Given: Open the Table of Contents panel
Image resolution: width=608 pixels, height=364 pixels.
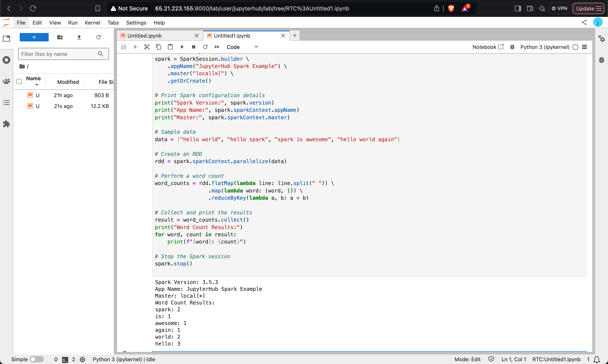Looking at the screenshot, I should click(x=6, y=103).
